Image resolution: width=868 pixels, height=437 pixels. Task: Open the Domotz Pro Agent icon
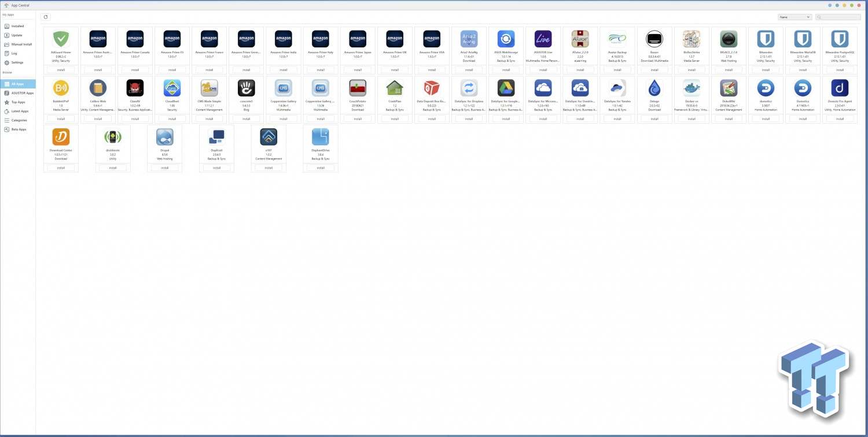(x=840, y=88)
